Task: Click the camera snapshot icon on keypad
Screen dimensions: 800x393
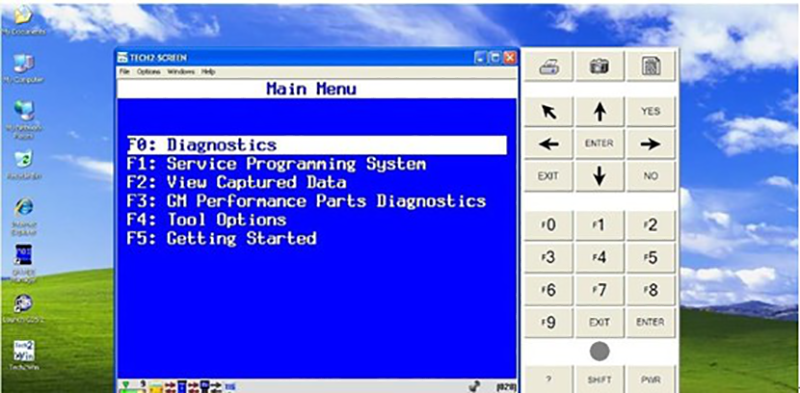Action: click(x=599, y=66)
